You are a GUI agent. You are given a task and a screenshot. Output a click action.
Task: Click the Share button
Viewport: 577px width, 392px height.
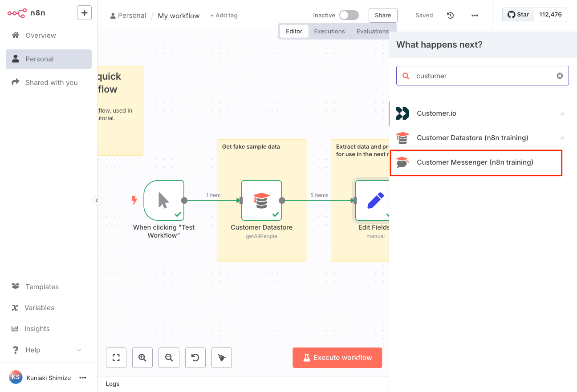coord(383,15)
